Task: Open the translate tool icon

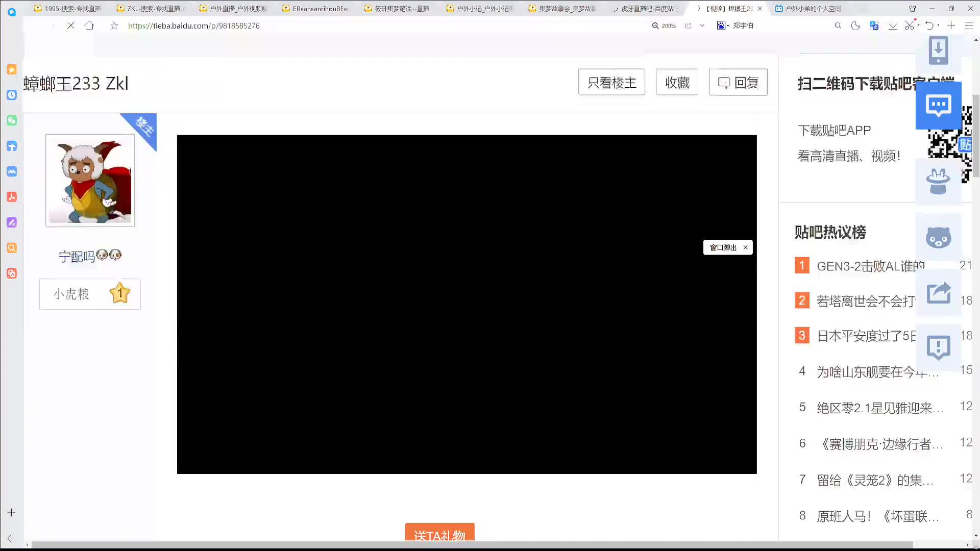Action: coord(874,26)
